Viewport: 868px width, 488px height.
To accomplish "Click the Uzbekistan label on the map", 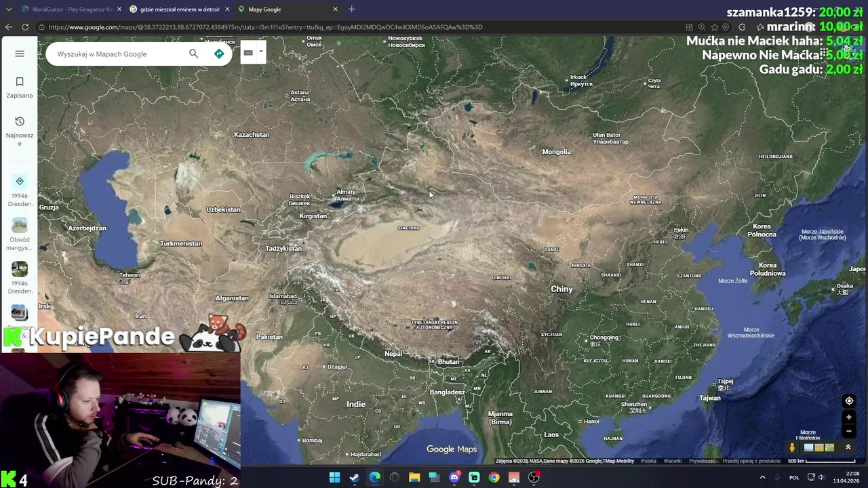I will 223,209.
